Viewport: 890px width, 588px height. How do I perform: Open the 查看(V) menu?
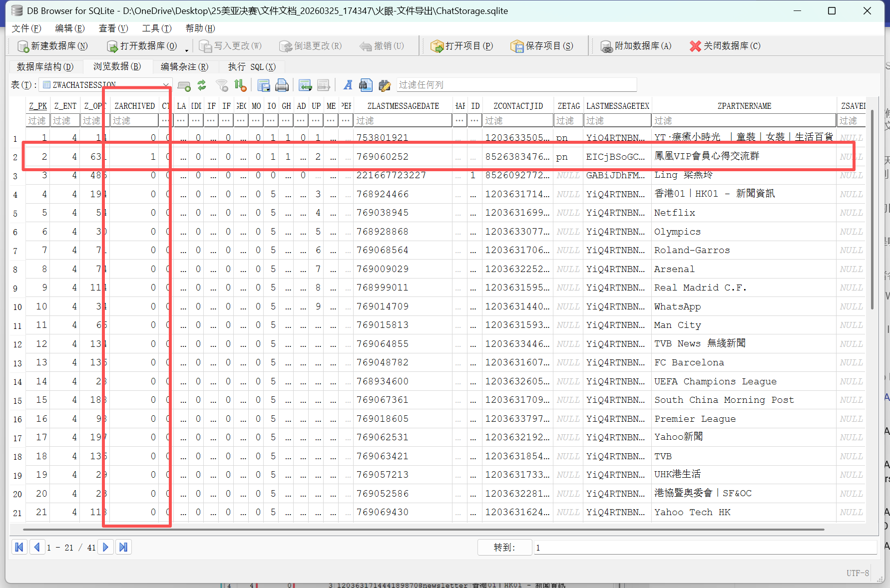coord(113,28)
